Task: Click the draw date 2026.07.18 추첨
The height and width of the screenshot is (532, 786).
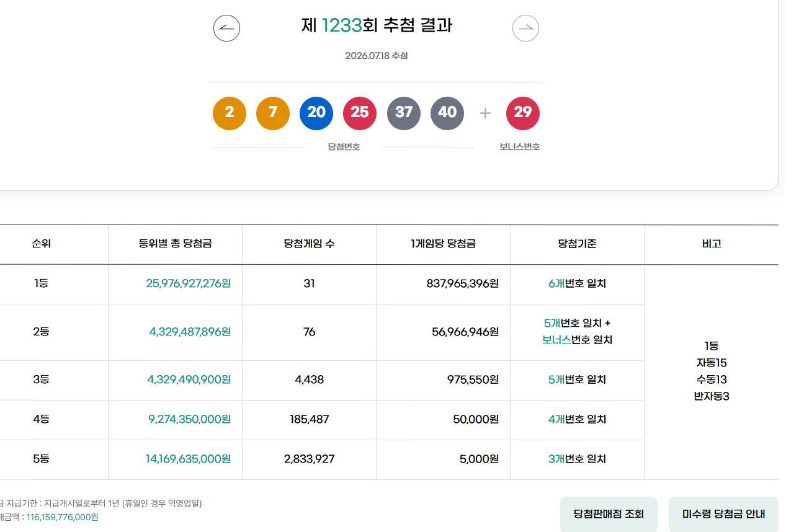Action: click(x=377, y=56)
